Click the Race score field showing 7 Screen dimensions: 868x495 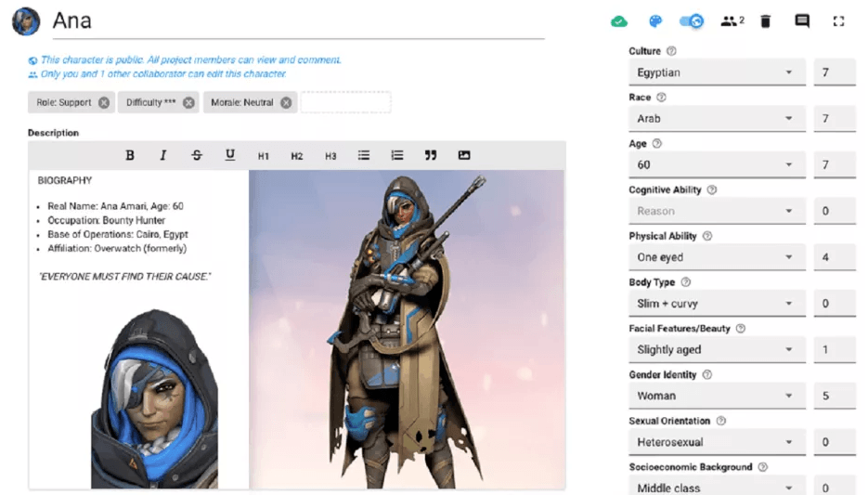coord(835,119)
